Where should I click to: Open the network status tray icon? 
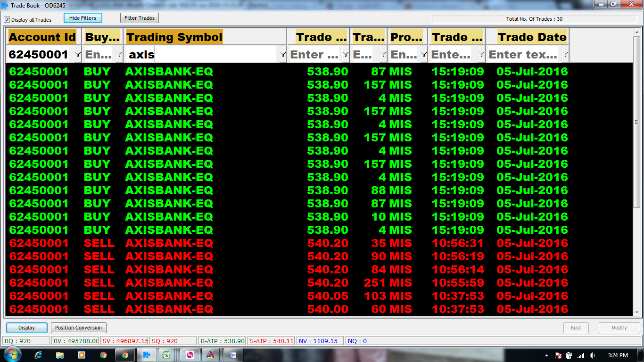coord(581,355)
